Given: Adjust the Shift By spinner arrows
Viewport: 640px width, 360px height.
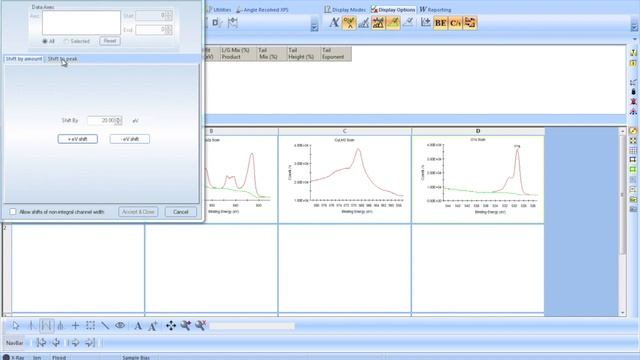Looking at the screenshot, I should (x=119, y=120).
